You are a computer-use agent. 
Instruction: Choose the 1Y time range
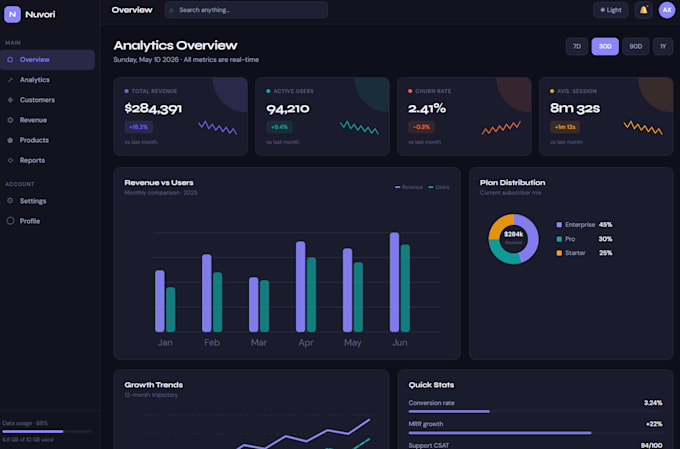pos(663,46)
